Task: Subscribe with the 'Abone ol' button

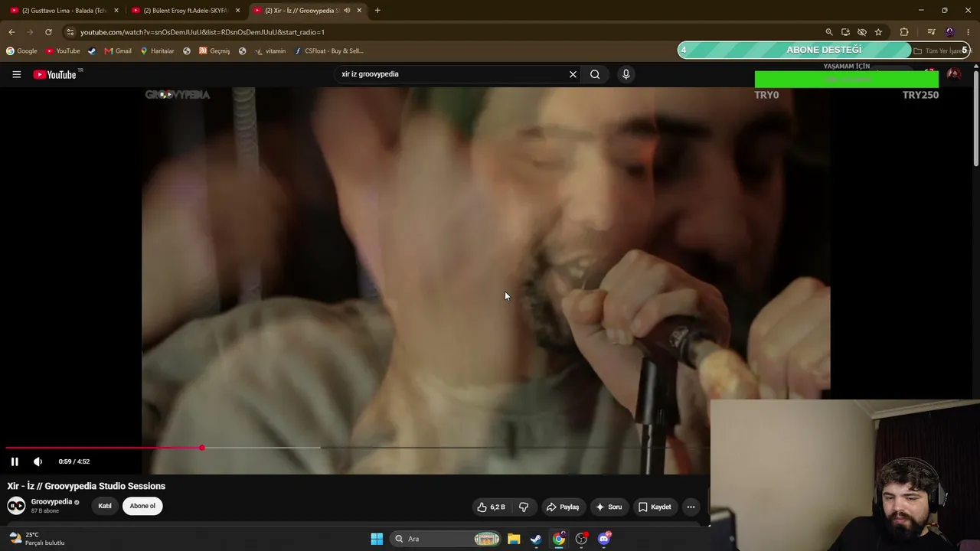Action: [x=142, y=506]
